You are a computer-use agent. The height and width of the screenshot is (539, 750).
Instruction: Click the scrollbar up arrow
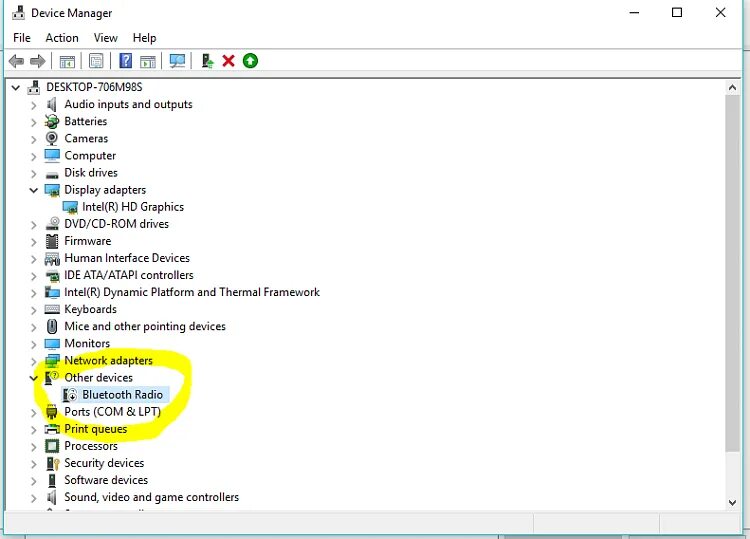(732, 88)
